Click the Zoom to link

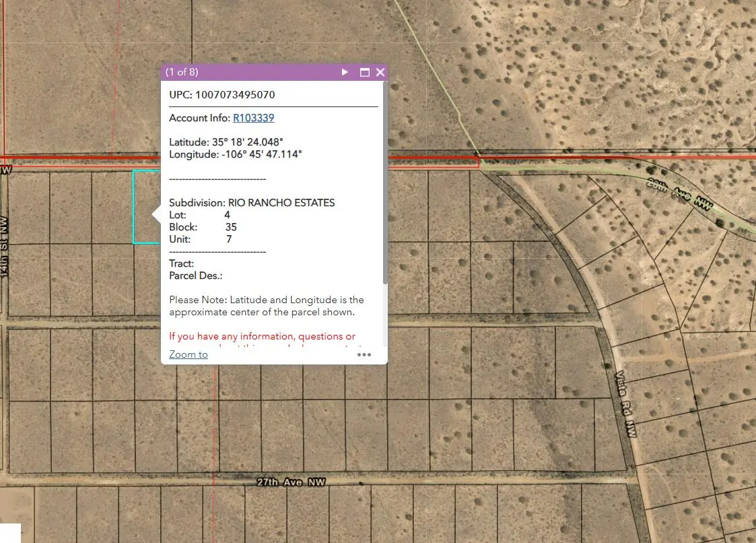[188, 354]
